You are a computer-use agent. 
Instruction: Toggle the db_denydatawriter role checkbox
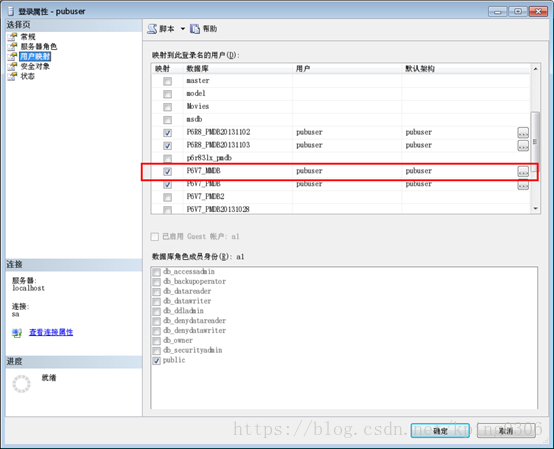click(156, 331)
